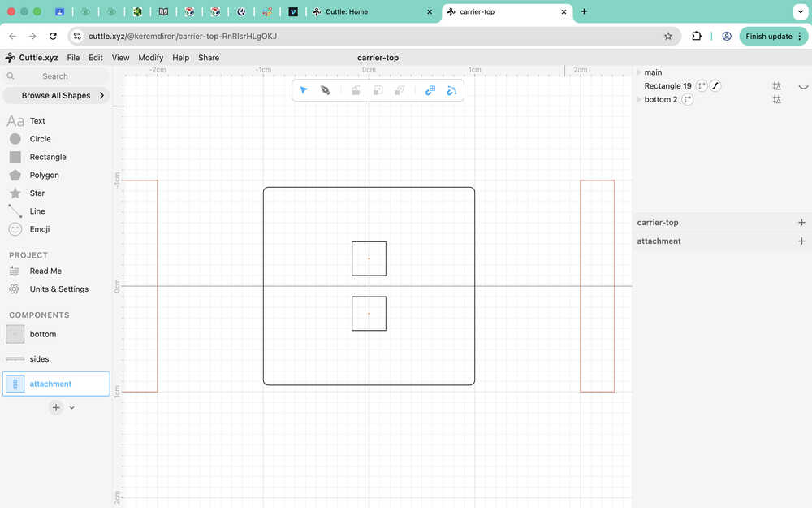
Task: Open bottom 2 modifier settings icon
Action: coord(777,99)
